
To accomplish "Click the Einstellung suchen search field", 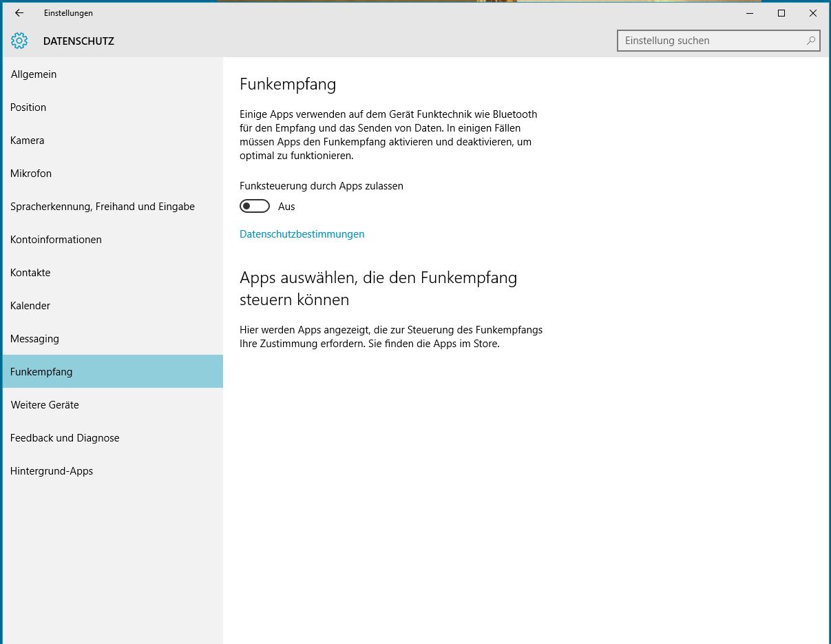I will [719, 41].
